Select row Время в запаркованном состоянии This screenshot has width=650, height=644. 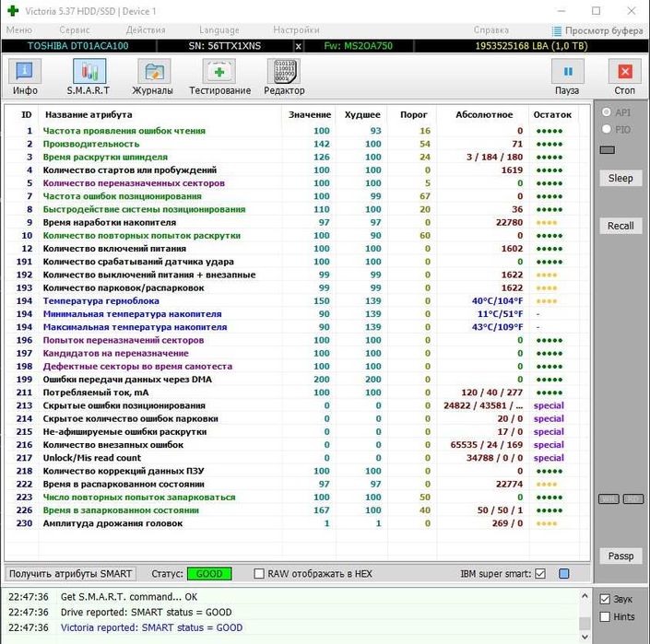coord(297,510)
